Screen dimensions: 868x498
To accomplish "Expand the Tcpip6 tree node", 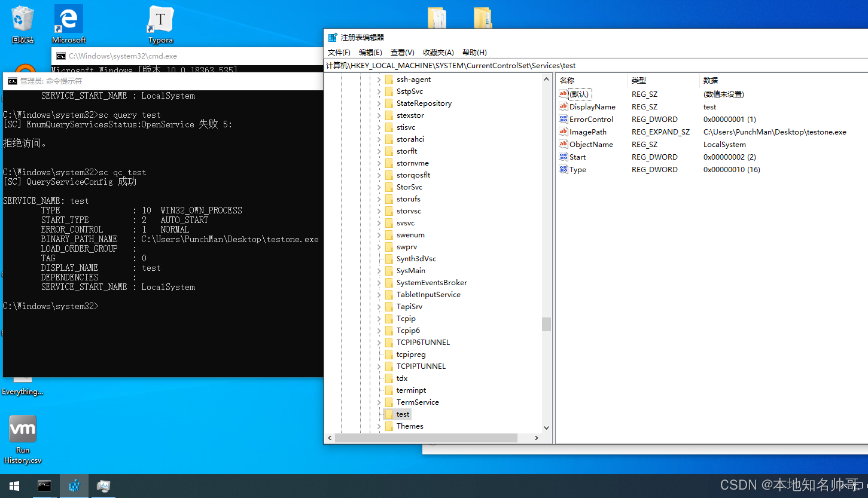I will pos(379,331).
